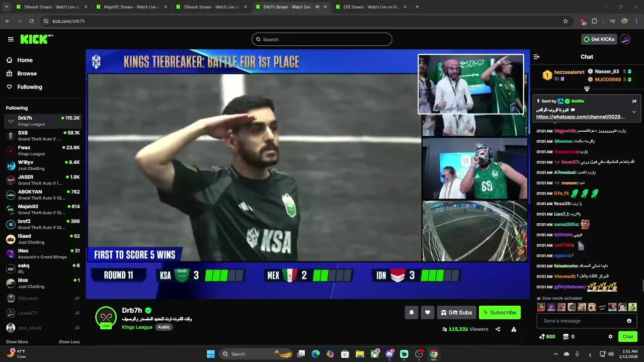Image resolution: width=644 pixels, height=362 pixels.
Task: Collapse the chat panel using the arrow icon
Action: click(x=536, y=57)
